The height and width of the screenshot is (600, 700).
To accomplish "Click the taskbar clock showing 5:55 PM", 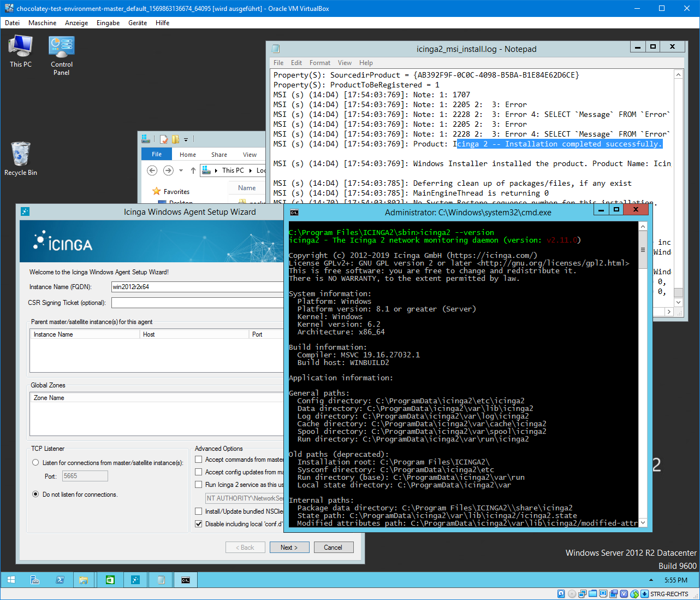I will coord(676,580).
